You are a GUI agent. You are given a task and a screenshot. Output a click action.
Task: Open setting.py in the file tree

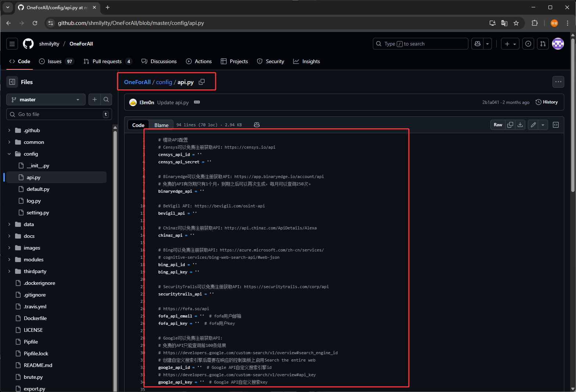(x=38, y=213)
